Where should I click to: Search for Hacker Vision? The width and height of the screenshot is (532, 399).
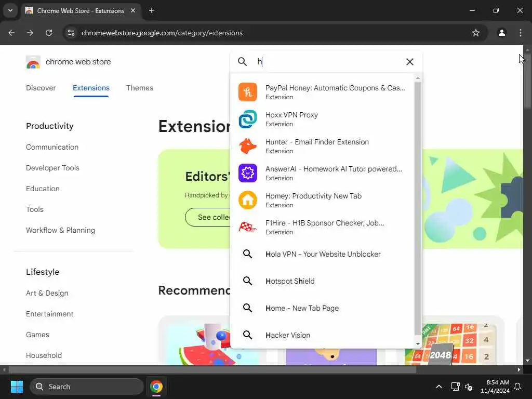(x=322, y=335)
